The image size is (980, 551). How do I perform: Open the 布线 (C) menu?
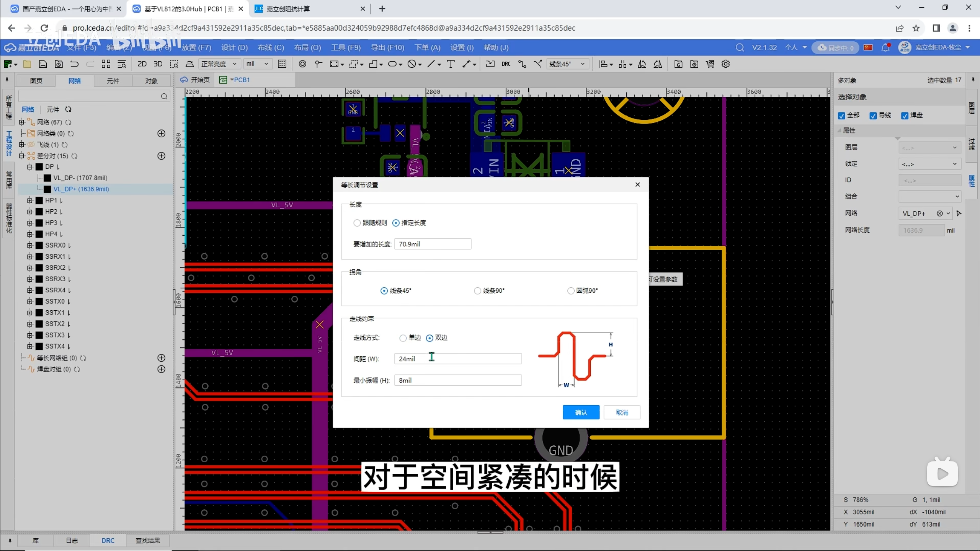click(x=271, y=47)
